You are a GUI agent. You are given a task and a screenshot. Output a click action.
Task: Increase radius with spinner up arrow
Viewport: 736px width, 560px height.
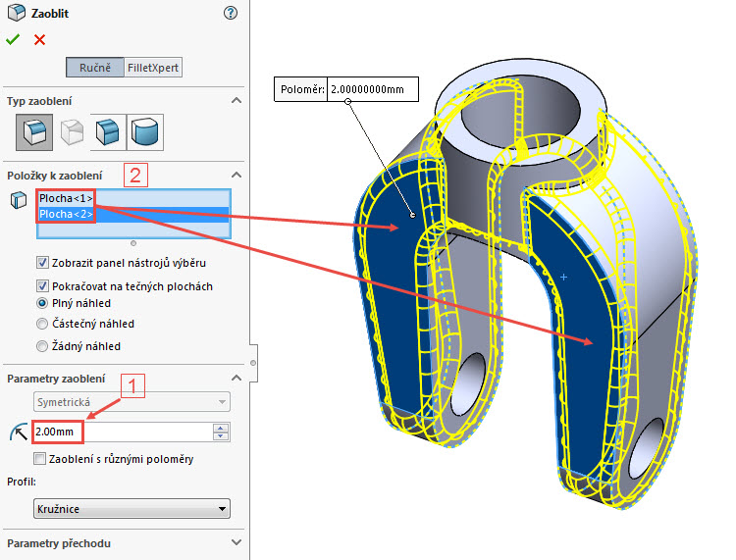pos(221,428)
